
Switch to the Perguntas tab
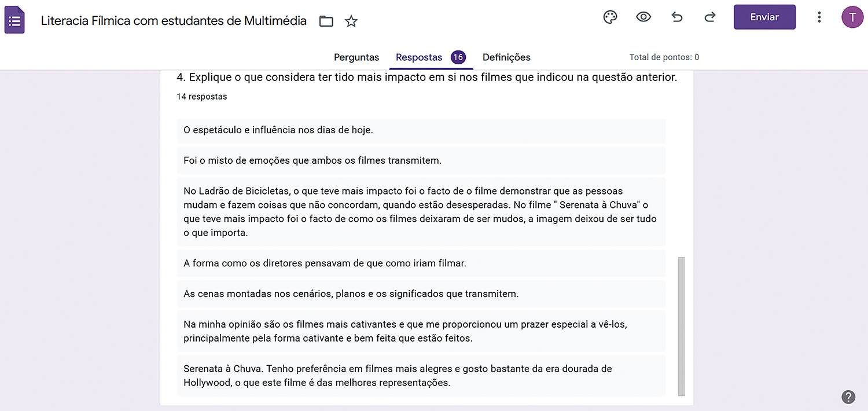(356, 57)
